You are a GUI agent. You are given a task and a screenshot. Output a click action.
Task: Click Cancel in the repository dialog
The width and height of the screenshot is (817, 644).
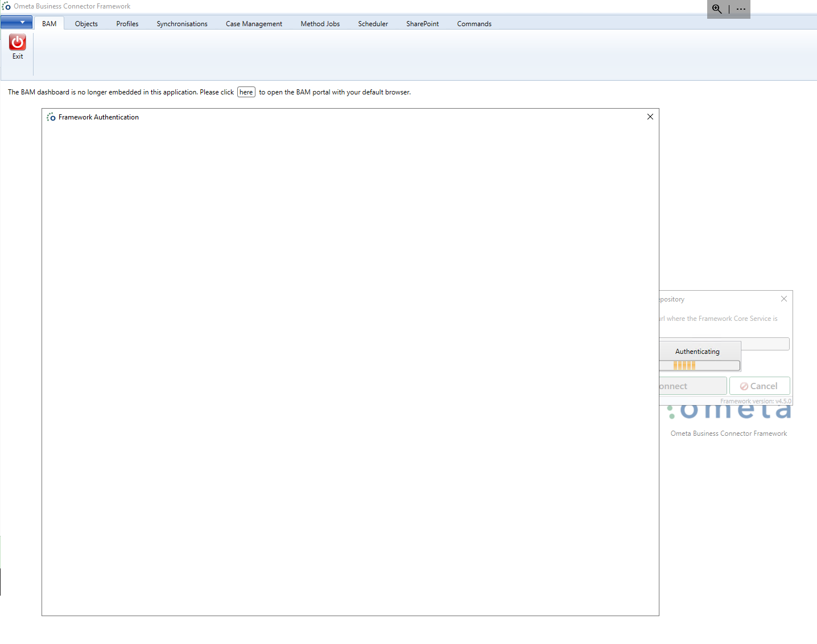[760, 386]
